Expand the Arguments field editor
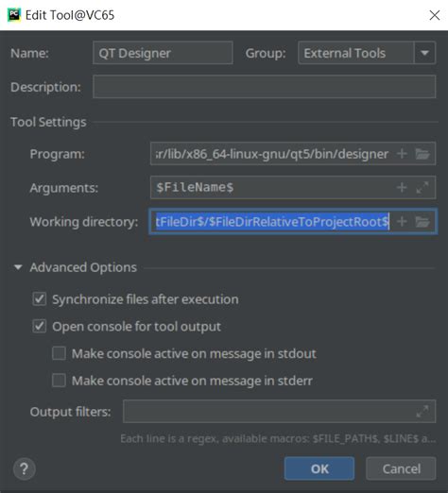This screenshot has height=493, width=448. click(422, 188)
